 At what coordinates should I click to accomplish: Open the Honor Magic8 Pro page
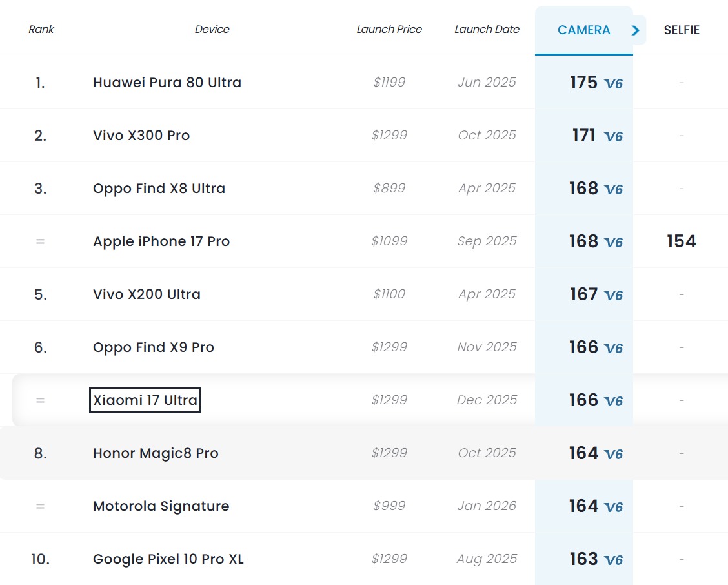(156, 453)
